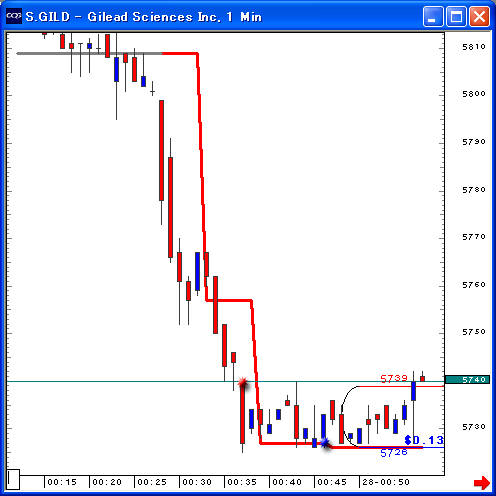Click the 00:45 time axis label
This screenshot has width=496, height=496.
(x=332, y=482)
